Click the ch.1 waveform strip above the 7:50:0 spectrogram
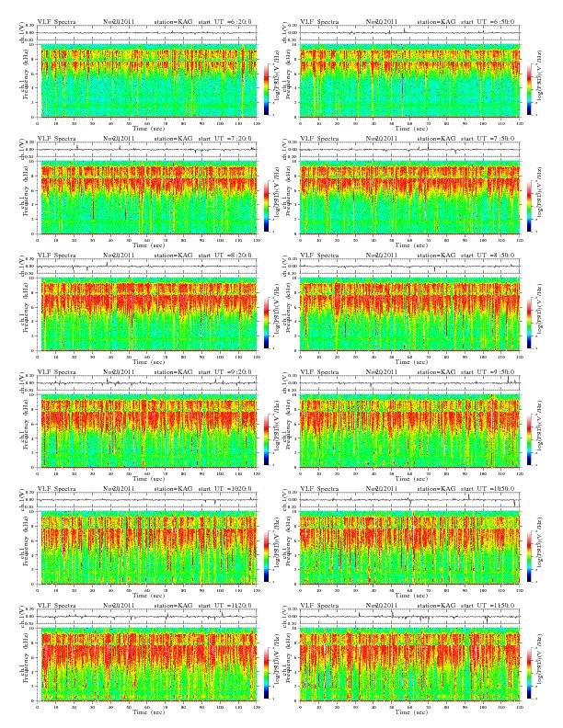 click(409, 150)
